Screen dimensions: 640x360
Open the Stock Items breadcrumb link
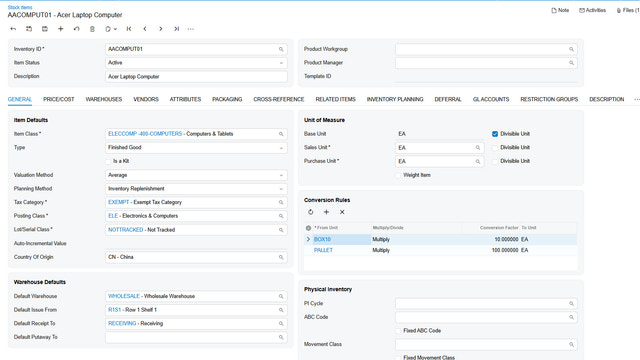click(x=20, y=7)
